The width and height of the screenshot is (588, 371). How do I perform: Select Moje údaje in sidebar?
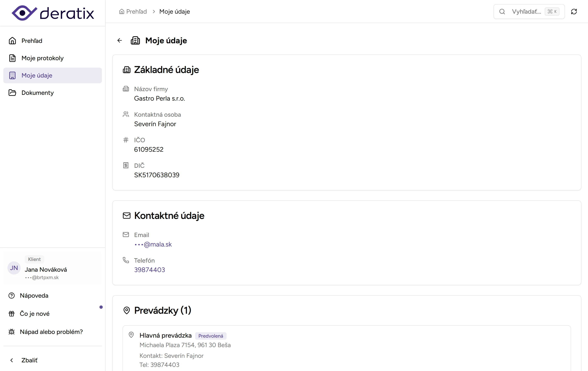37,75
